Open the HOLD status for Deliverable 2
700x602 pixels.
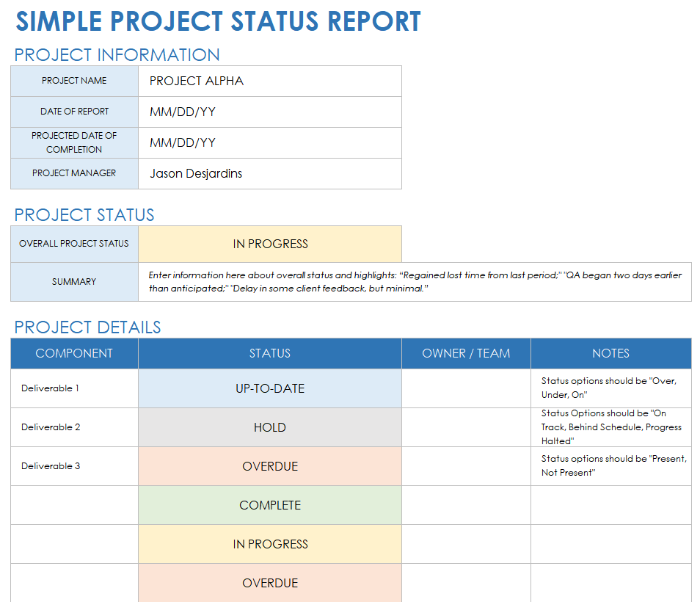coord(269,427)
